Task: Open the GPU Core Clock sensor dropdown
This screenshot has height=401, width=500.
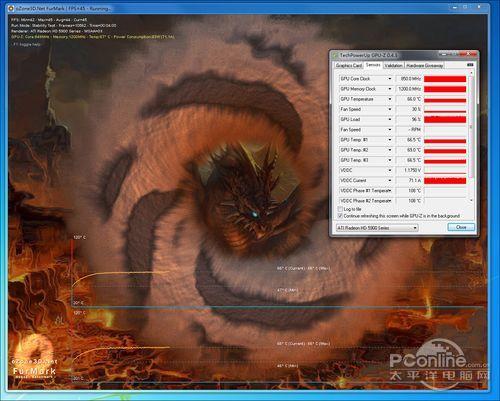Action: coord(389,79)
